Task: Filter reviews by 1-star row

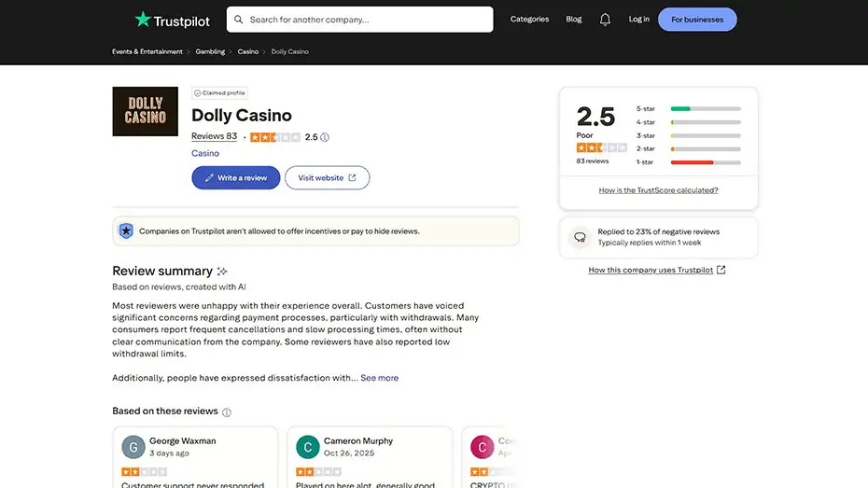Action: point(688,162)
